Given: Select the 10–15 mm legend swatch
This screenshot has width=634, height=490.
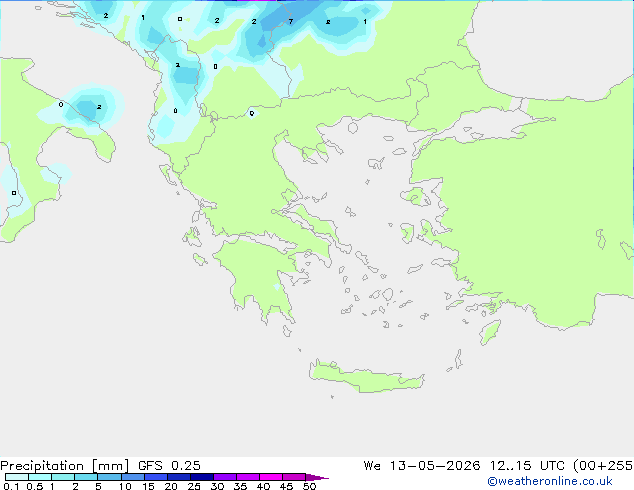Looking at the screenshot, I should 133,477.
